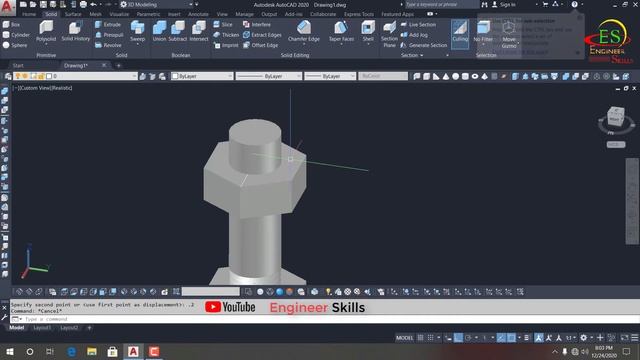Image resolution: width=640 pixels, height=360 pixels.
Task: Select the Thicken tool
Action: 226,35
